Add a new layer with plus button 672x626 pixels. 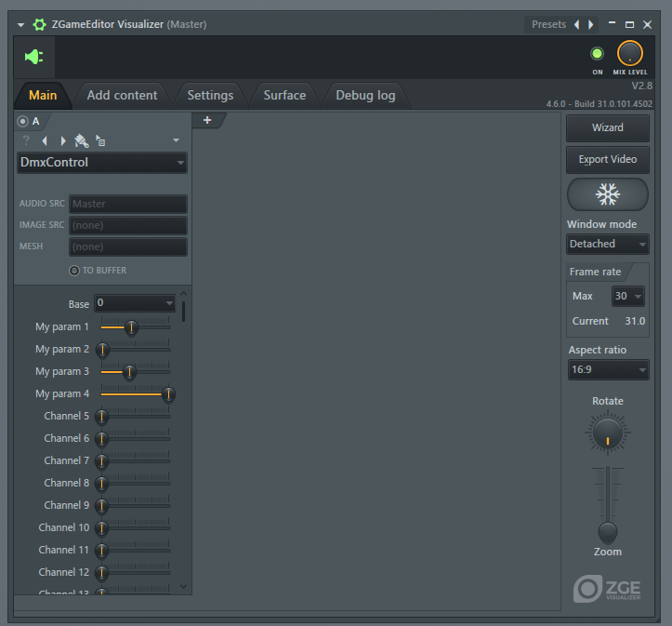click(207, 120)
